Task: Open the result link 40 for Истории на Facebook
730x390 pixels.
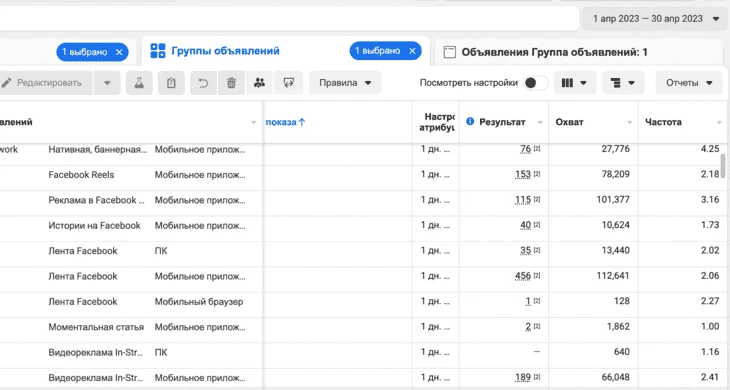Action: [x=525, y=225]
